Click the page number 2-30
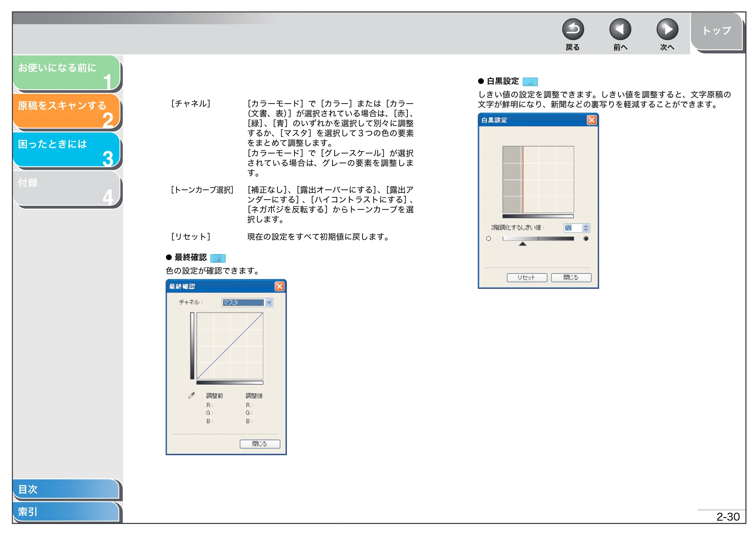Screen dimensions: 756x535 click(728, 517)
